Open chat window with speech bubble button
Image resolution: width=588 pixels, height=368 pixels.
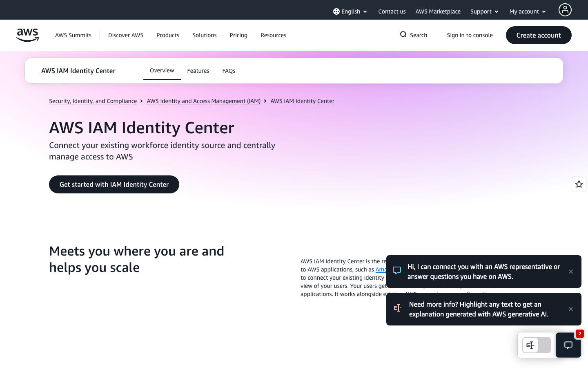[x=568, y=345]
